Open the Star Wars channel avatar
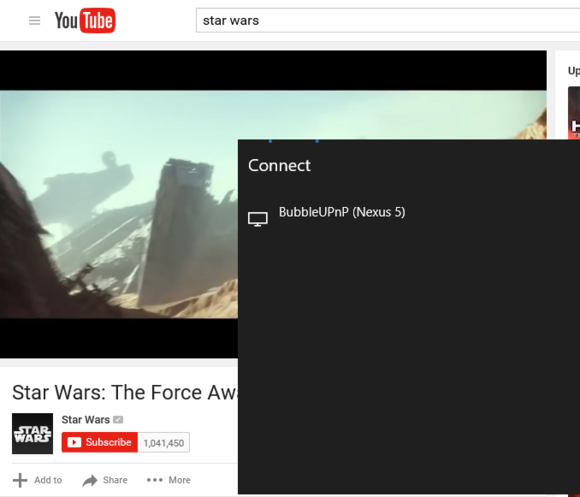The image size is (580, 497). click(33, 433)
